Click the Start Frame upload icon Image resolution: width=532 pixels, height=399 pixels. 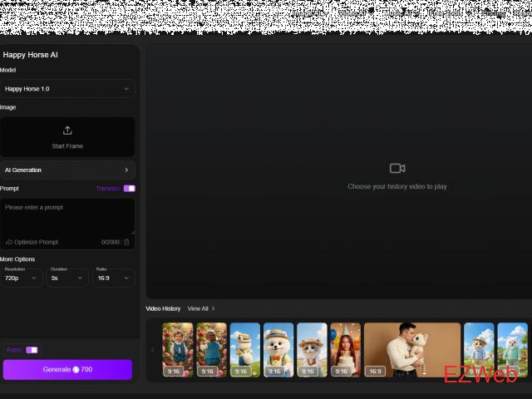[x=67, y=131]
